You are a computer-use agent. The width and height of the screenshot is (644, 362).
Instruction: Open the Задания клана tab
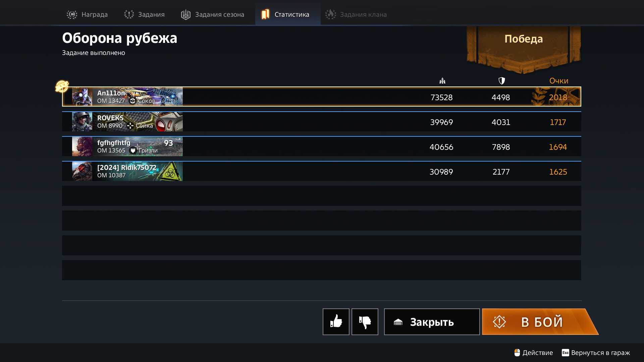tap(356, 14)
